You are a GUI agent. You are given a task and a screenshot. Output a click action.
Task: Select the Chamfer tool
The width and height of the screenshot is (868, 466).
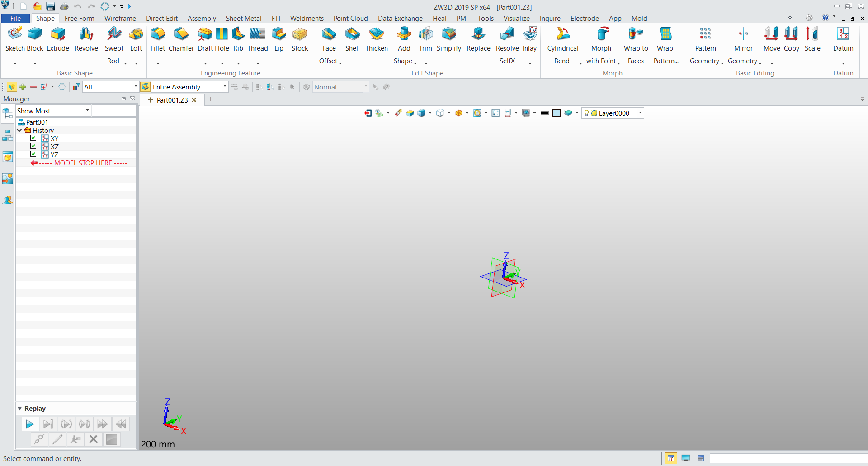pos(181,38)
